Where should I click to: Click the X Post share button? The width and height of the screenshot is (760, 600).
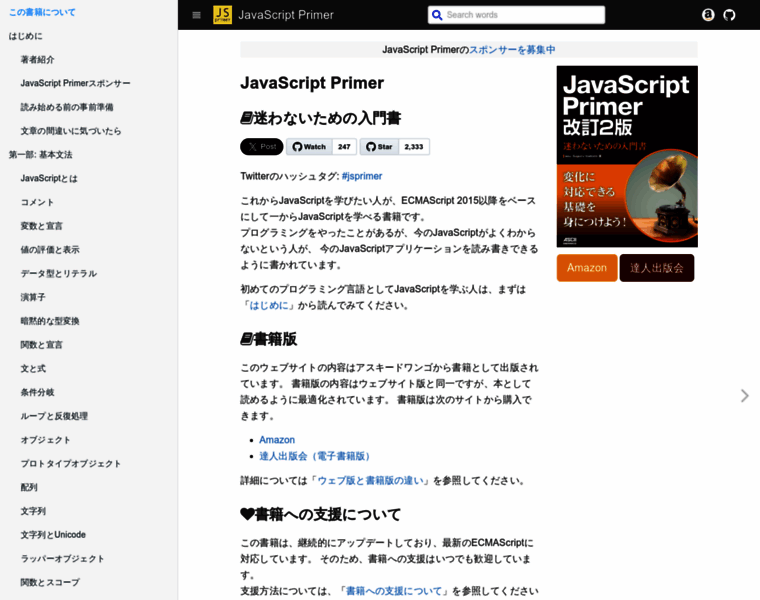pyautogui.click(x=262, y=146)
